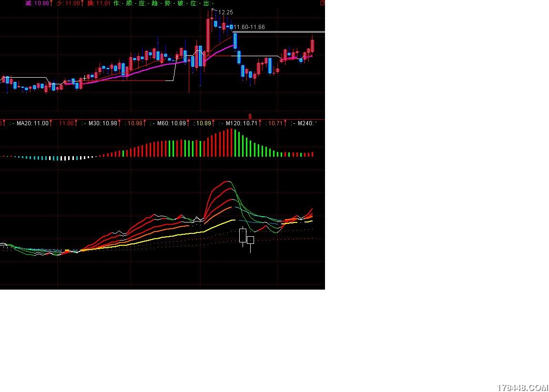Click the 顺:- indicator label
Screen dimensions: 549x392
pos(132,3)
